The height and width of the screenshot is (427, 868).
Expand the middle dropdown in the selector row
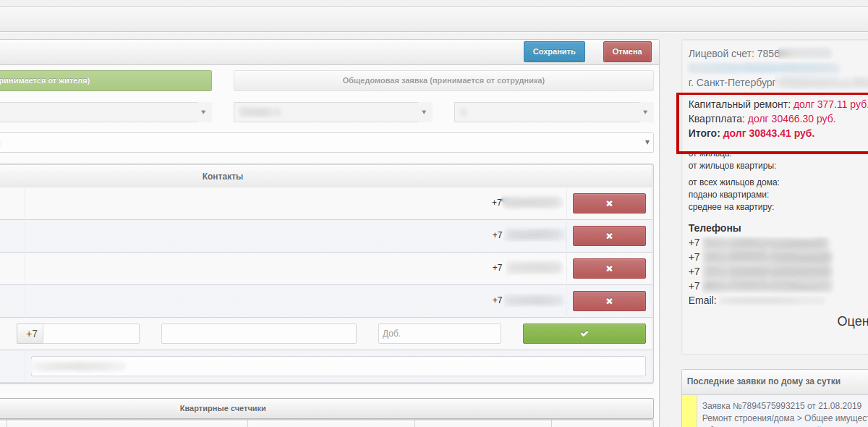click(x=333, y=112)
